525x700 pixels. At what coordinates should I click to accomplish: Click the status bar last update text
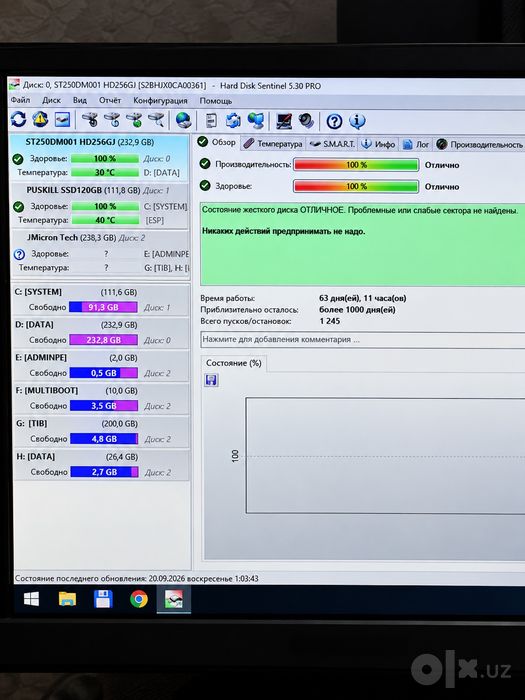[x=137, y=578]
